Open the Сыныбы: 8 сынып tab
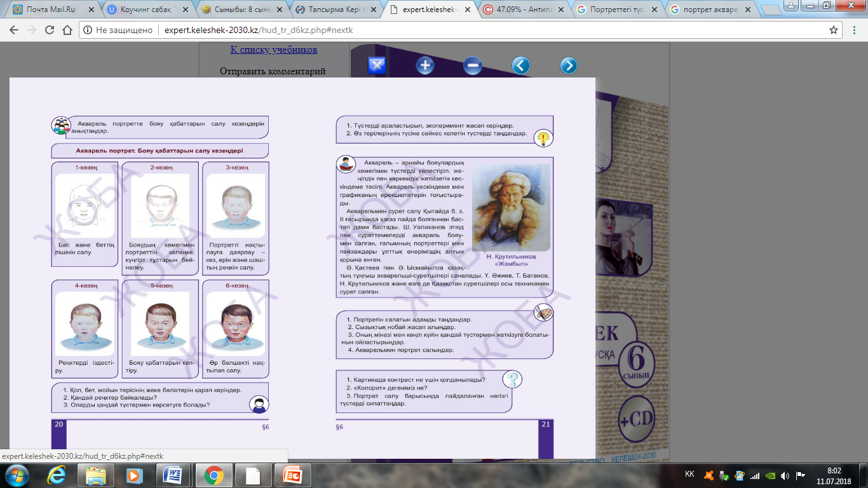The image size is (868, 488). [240, 10]
